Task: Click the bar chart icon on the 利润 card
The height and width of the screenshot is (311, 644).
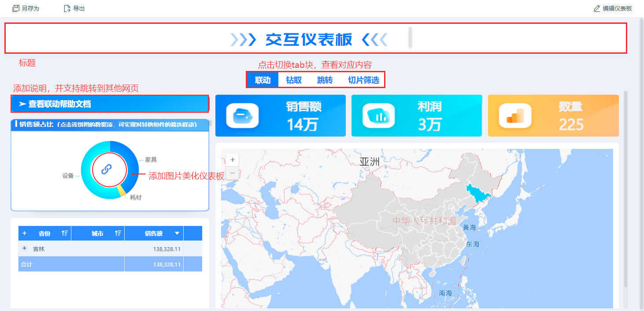Action: pyautogui.click(x=378, y=115)
